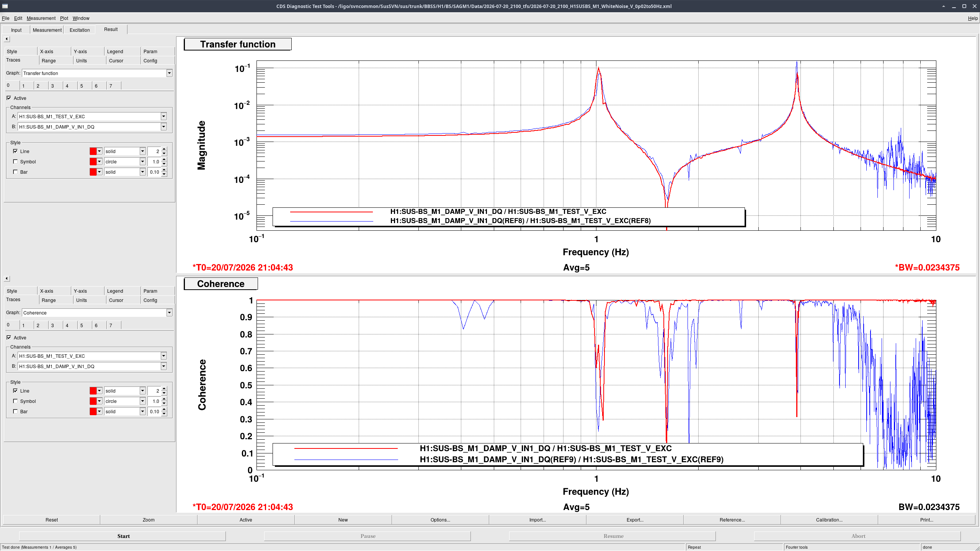Click the Active button in bottom toolbar
The image size is (980, 551).
point(246,520)
